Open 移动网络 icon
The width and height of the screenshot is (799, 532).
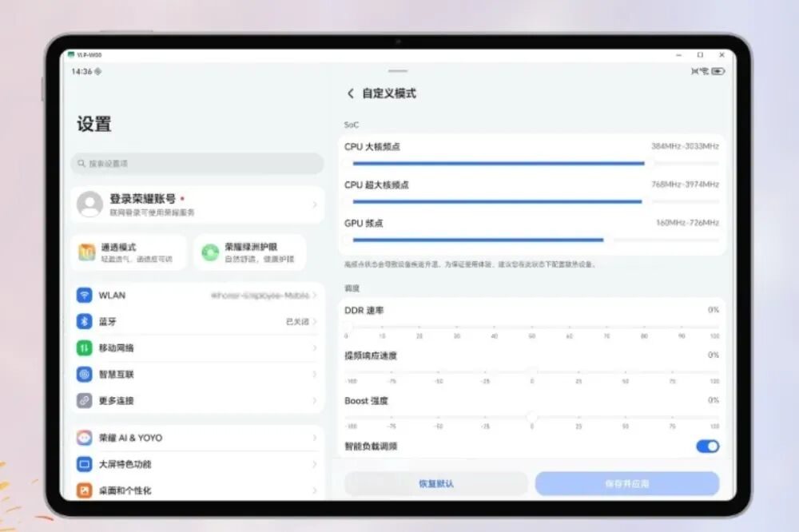click(84, 348)
